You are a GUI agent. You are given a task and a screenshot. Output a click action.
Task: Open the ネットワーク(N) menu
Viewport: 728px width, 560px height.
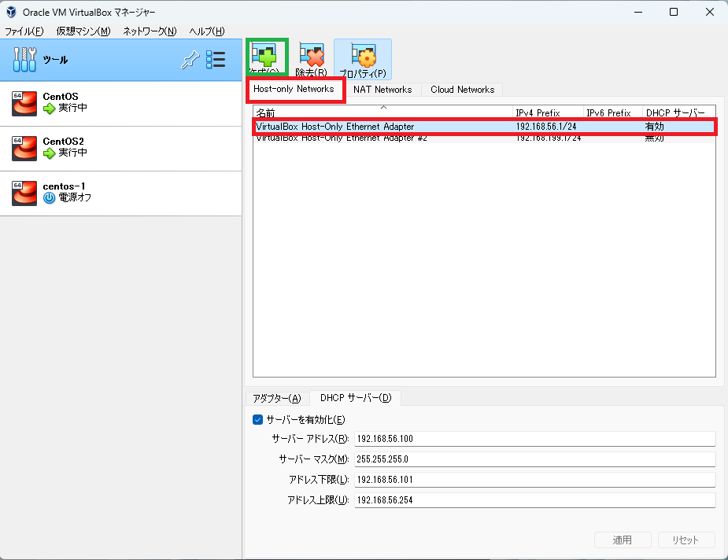(x=150, y=31)
